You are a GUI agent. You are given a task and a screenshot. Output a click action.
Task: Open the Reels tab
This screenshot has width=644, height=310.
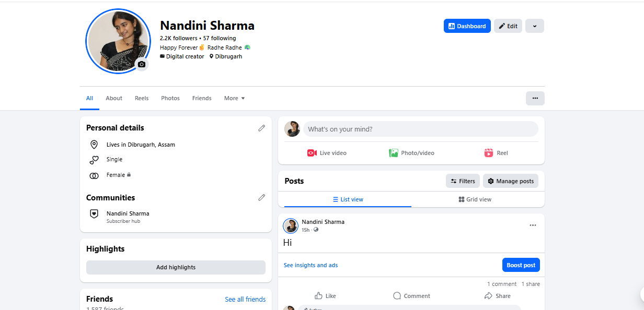[142, 98]
